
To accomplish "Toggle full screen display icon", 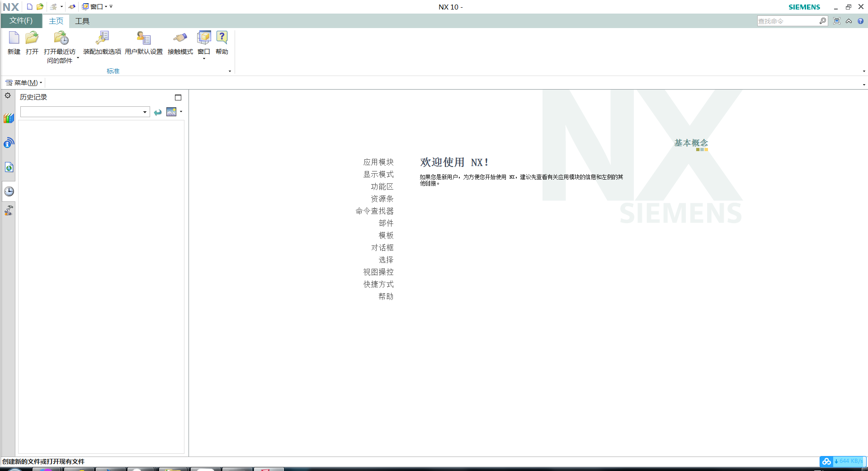I will coord(837,21).
